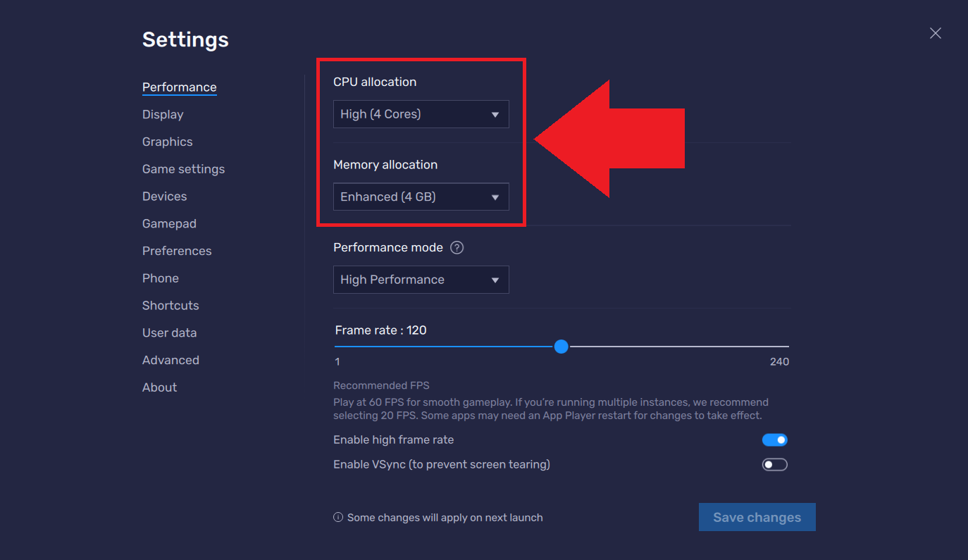Open the Gamepad settings page
Viewport: 968px width, 560px height.
click(169, 224)
